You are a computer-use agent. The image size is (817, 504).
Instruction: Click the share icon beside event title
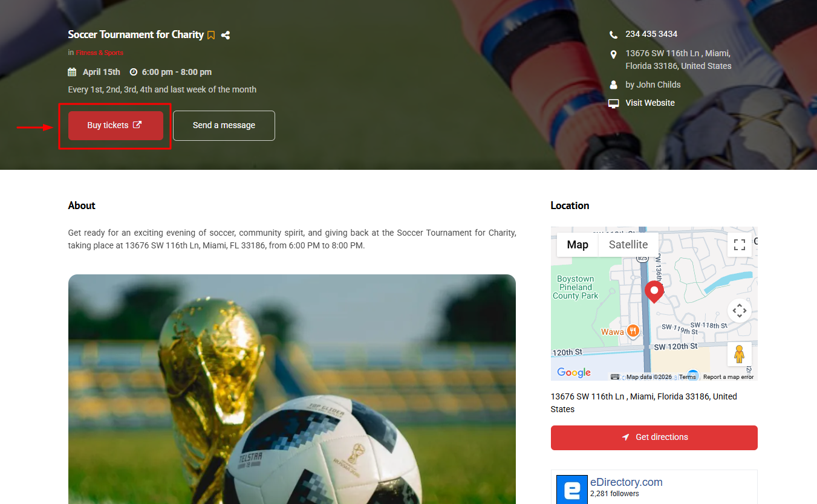coord(226,35)
